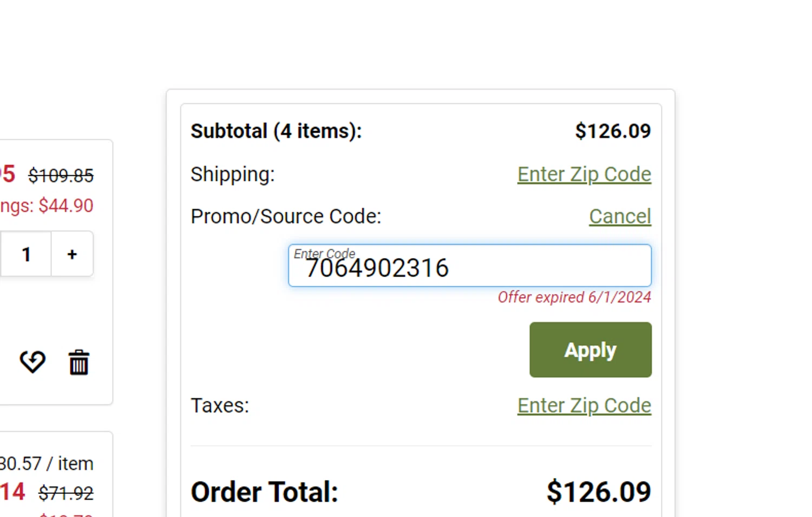Screen dimensions: 812x517
Task: Increase quantity with the plus button
Action: coord(72,254)
